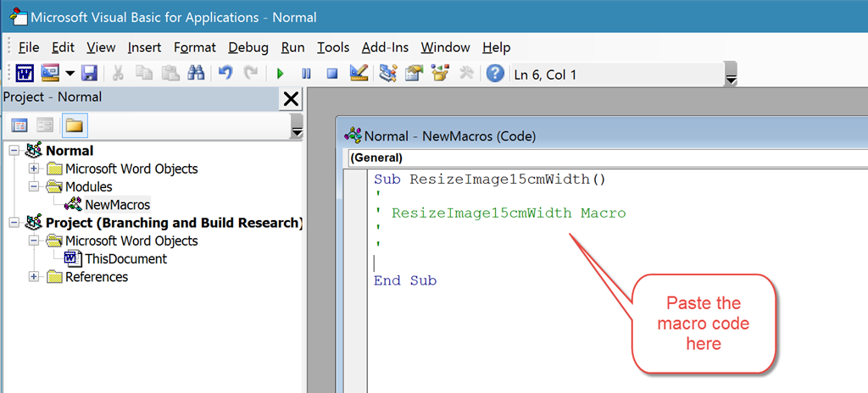Image resolution: width=868 pixels, height=393 pixels.
Task: Click View Code button in Project panel
Action: click(19, 125)
